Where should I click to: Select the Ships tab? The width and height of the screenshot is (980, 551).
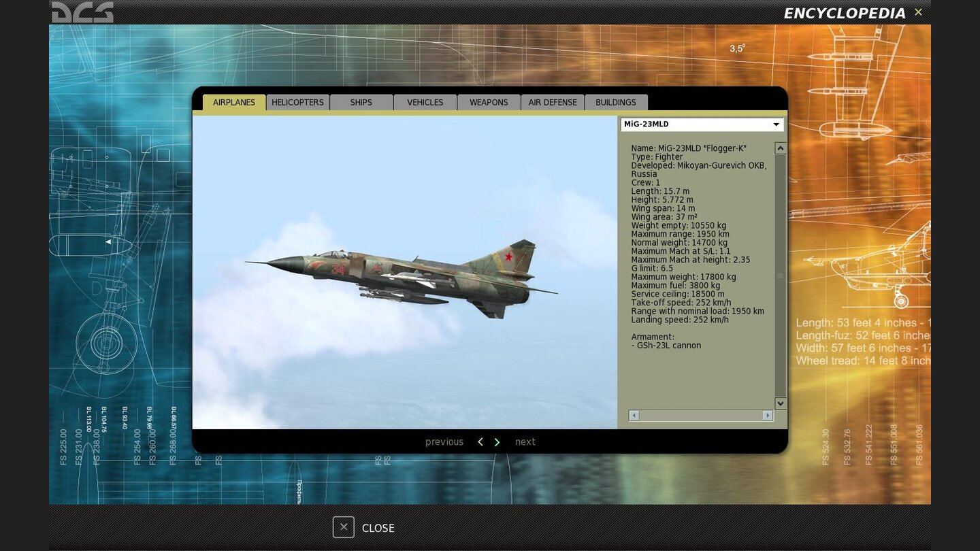tap(361, 102)
